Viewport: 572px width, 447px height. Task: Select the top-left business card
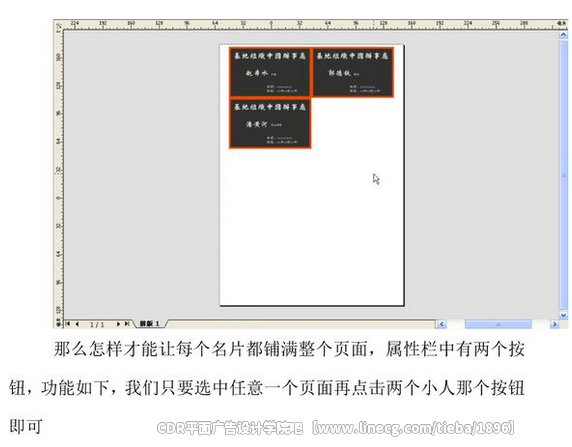270,72
